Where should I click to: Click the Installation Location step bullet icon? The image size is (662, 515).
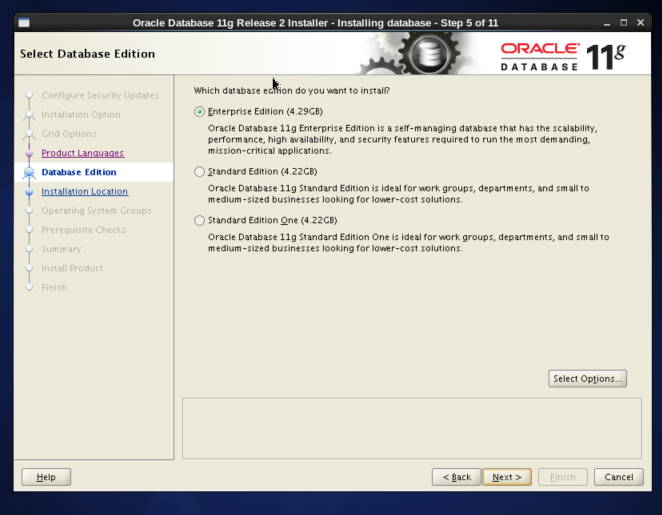(x=29, y=192)
